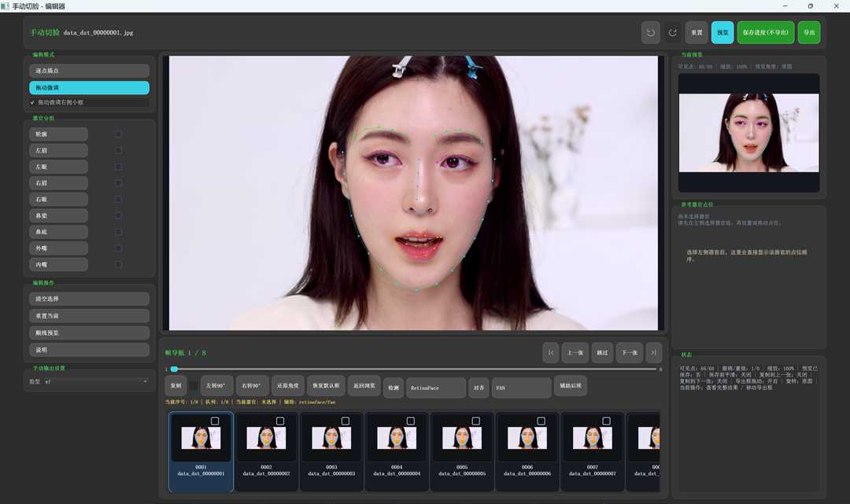Toggle checkbox beside 外嘴 group
The image size is (850, 504).
coord(118,248)
